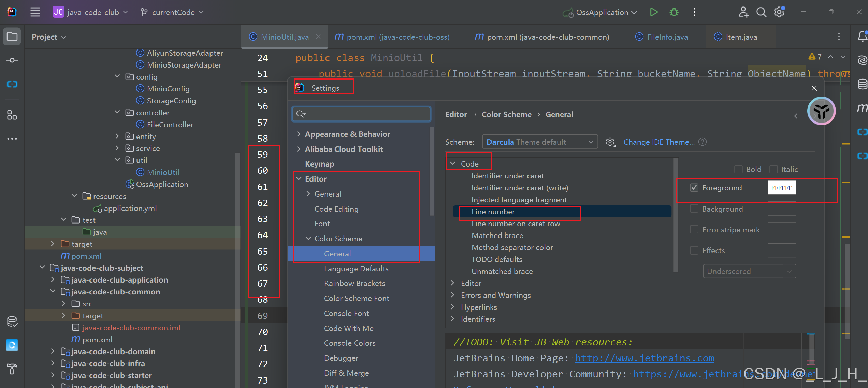Open Search Everywhere magnifier icon
Viewport: 868px width, 388px height.
coord(761,12)
